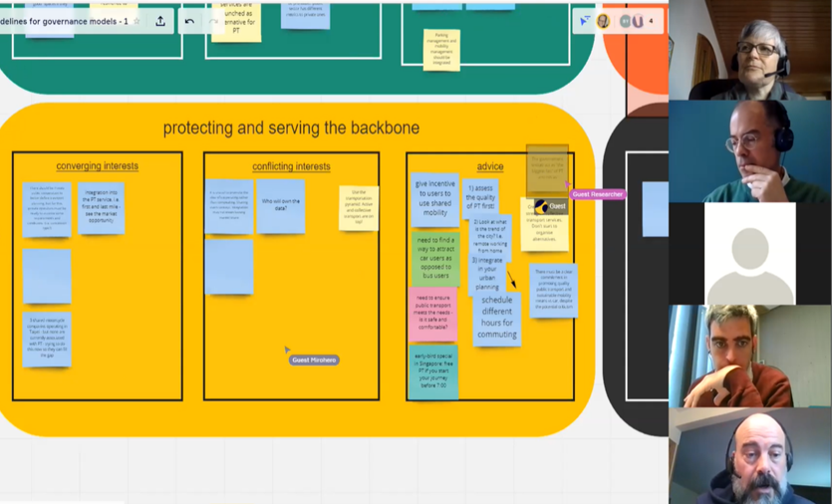Select the 'give incentive to users' sticky note
This screenshot has height=504, width=832.
pos(435,199)
